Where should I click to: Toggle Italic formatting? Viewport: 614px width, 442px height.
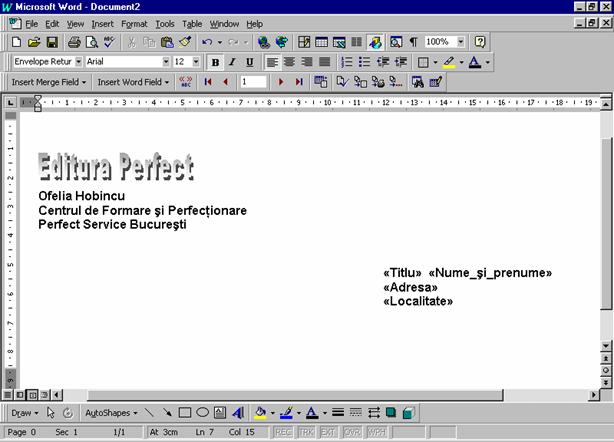tap(231, 62)
